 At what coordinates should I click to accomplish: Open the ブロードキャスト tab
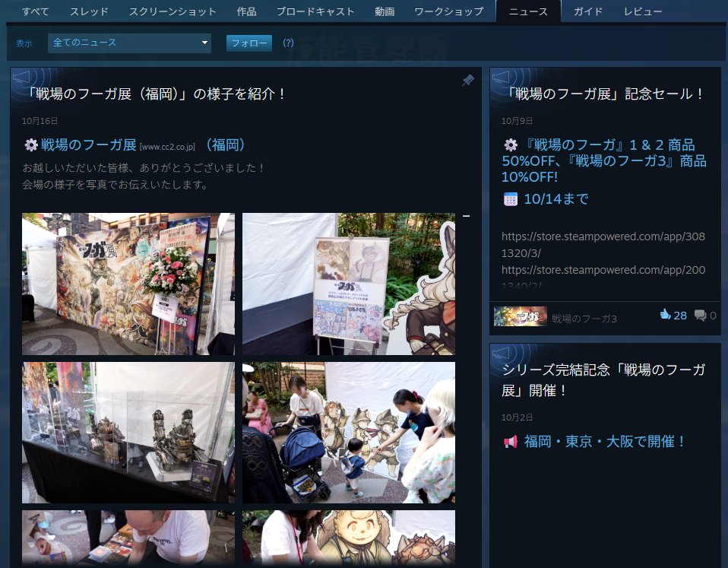pos(315,11)
